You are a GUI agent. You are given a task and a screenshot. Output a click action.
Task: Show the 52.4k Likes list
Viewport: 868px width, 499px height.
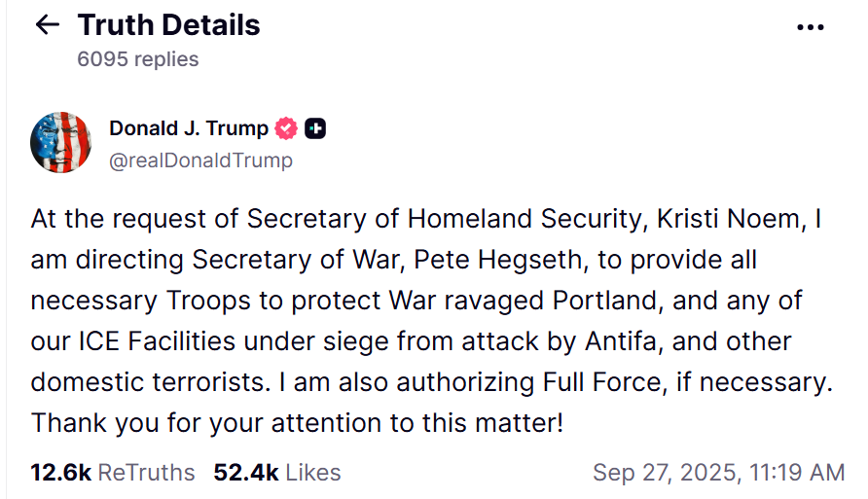pos(277,473)
